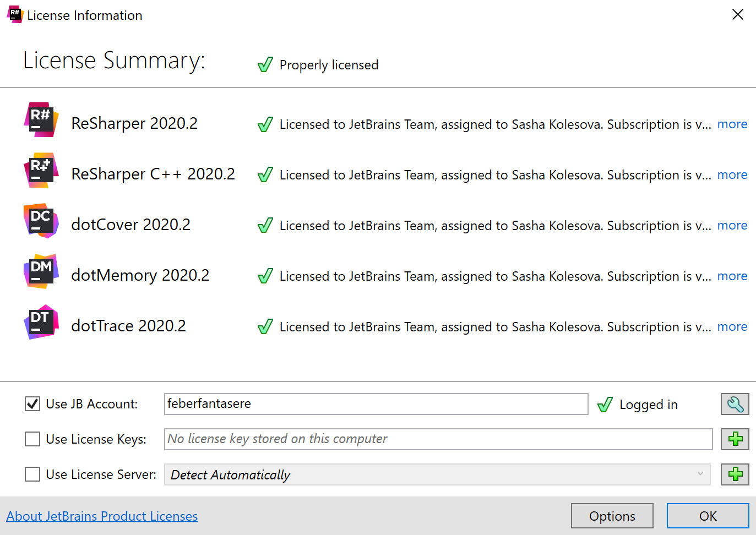
Task: Enable the Use License Server checkbox
Action: (x=32, y=474)
